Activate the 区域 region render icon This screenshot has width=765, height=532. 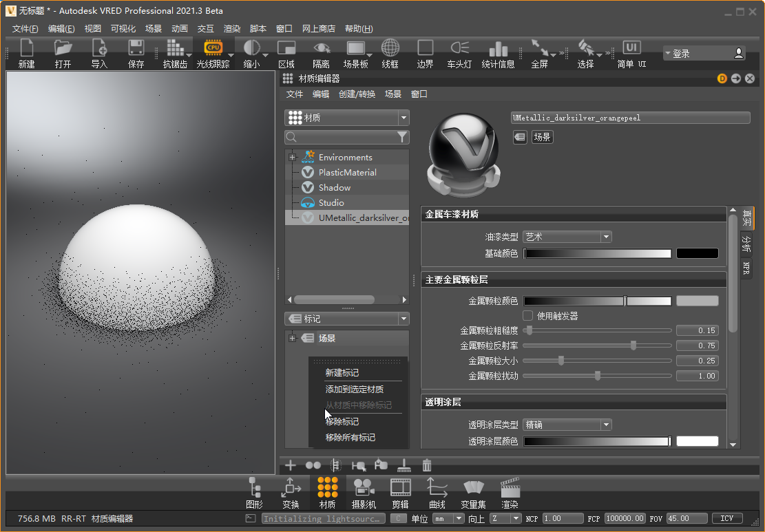tap(286, 54)
